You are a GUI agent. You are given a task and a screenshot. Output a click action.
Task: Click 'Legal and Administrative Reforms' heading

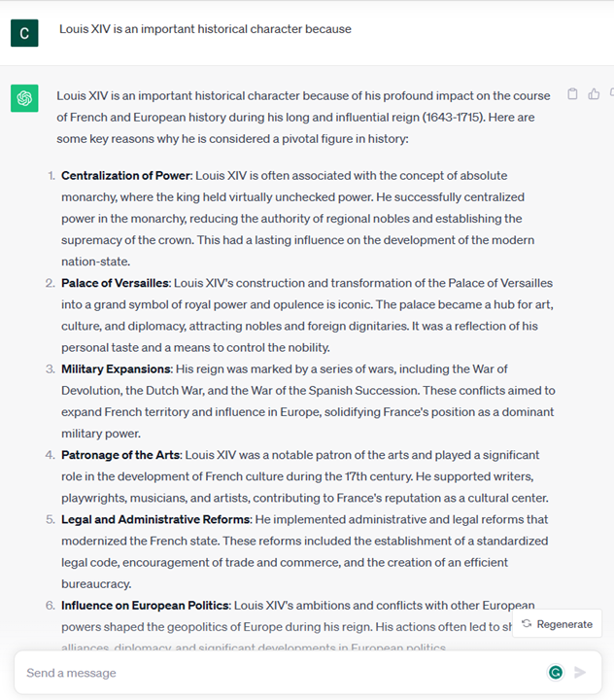(154, 519)
